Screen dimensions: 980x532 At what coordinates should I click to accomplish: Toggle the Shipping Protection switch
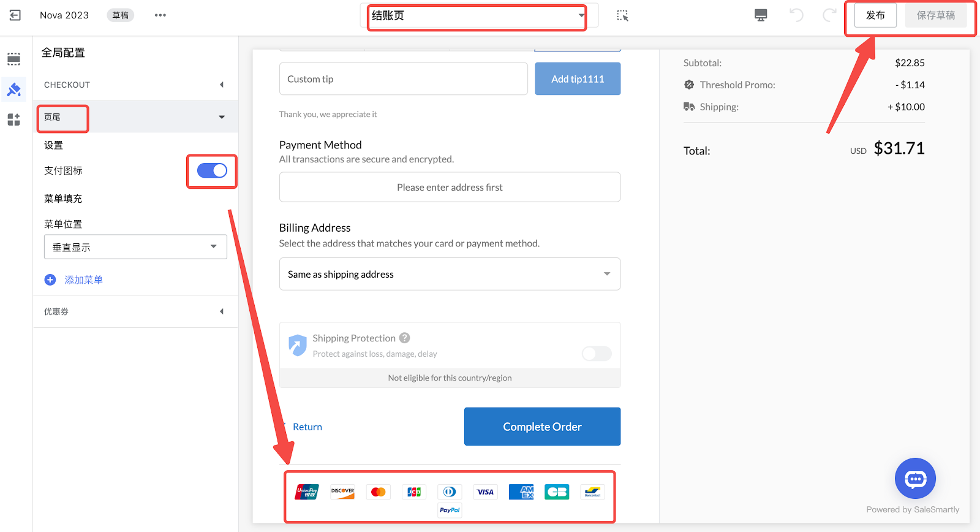click(x=597, y=354)
